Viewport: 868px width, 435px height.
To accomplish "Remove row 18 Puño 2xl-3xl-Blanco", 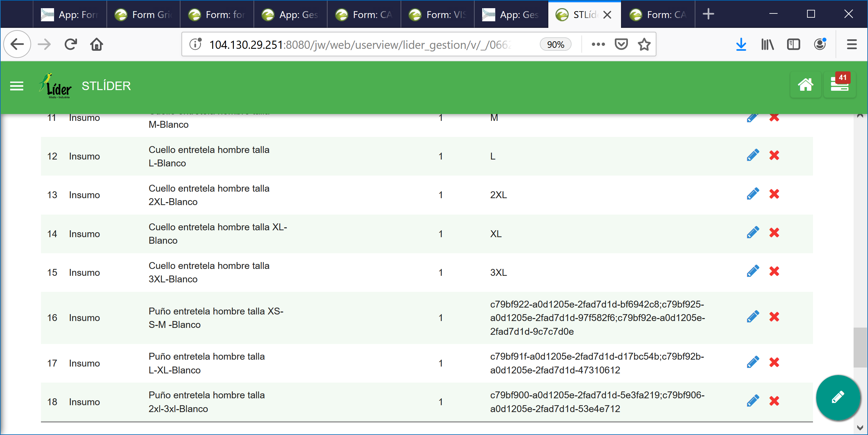I will [x=774, y=401].
